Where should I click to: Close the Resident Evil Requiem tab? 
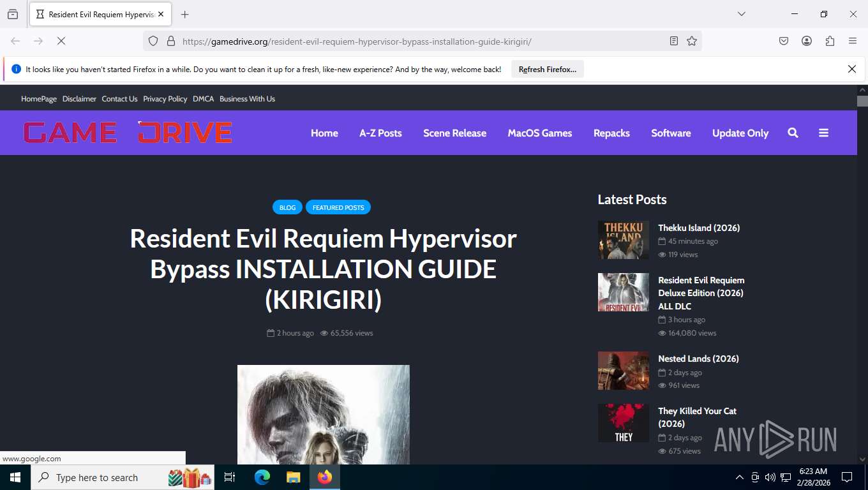[x=161, y=14]
